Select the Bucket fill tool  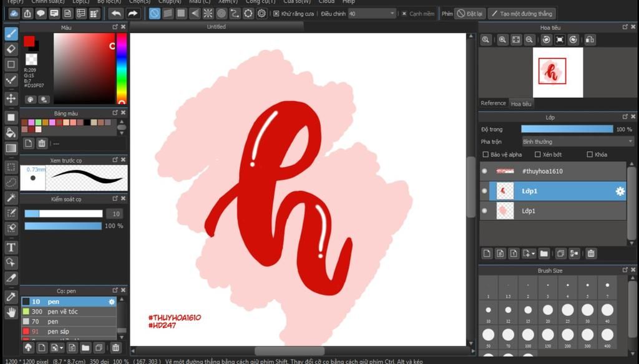click(x=11, y=133)
